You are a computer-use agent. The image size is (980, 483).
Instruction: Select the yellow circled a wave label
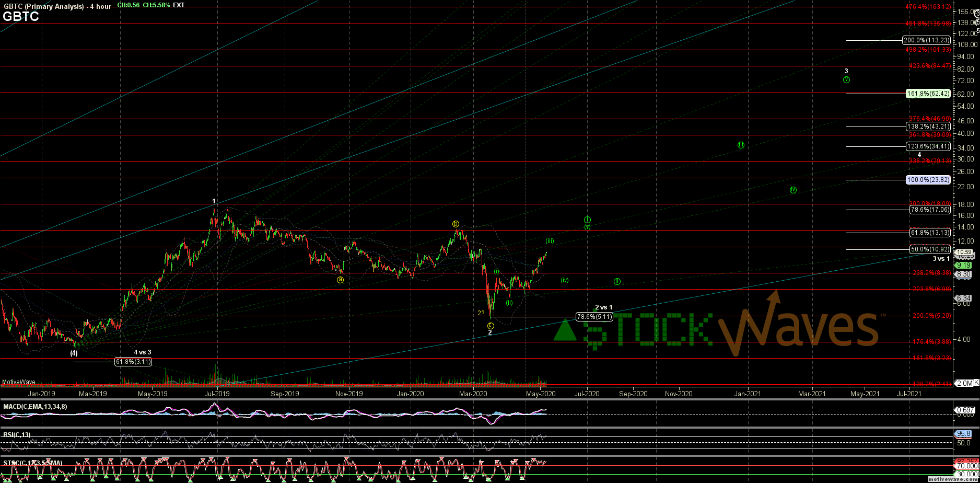coord(340,280)
